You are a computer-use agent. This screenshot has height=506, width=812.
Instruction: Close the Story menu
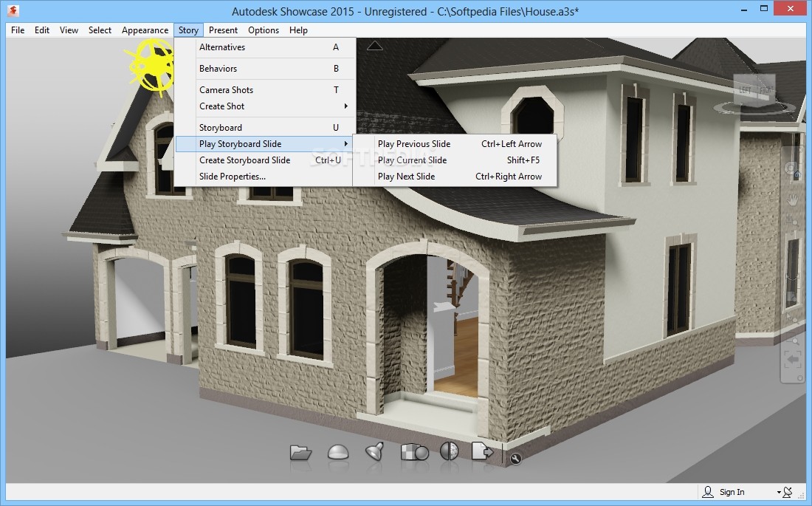188,30
